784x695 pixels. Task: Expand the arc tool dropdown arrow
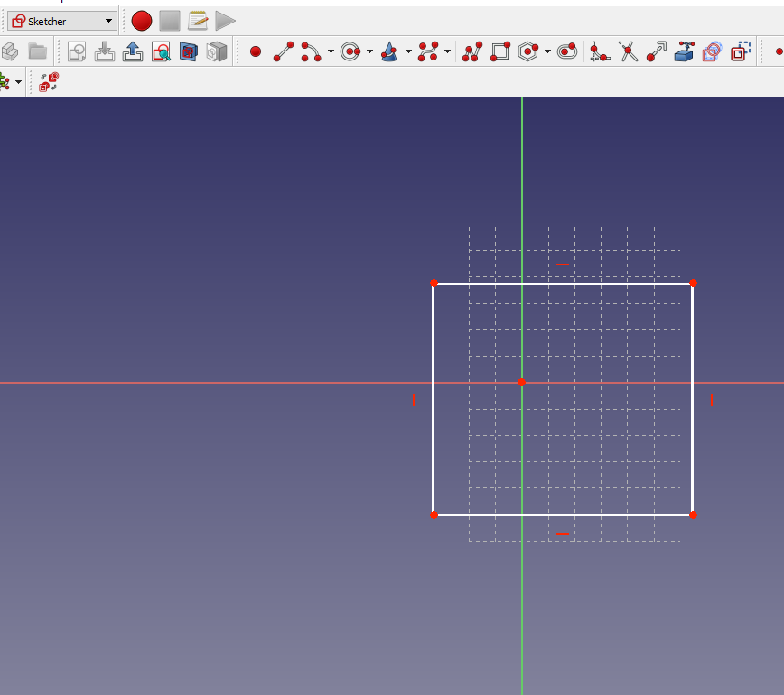[331, 51]
